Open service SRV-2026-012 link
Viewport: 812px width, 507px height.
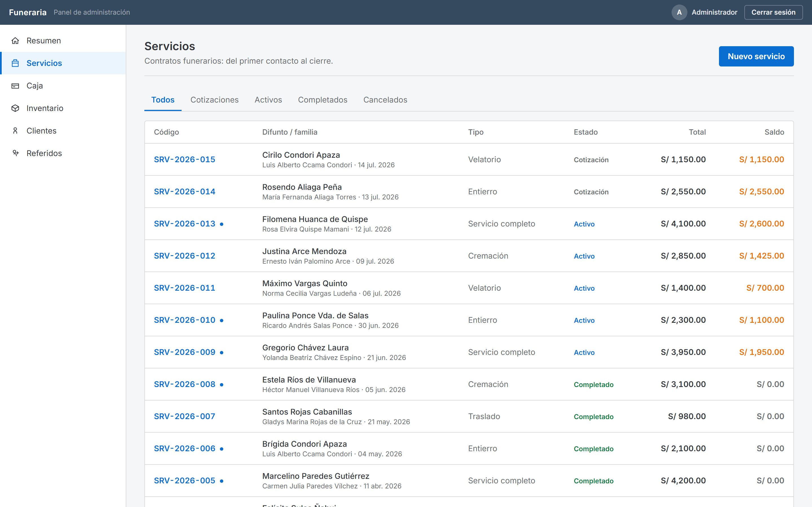click(185, 255)
